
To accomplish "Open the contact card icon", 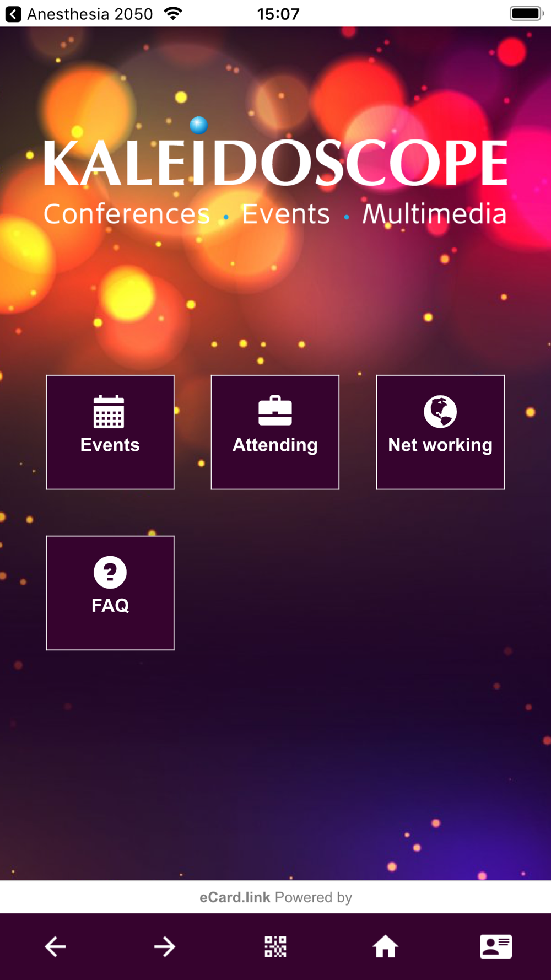I will (x=496, y=947).
